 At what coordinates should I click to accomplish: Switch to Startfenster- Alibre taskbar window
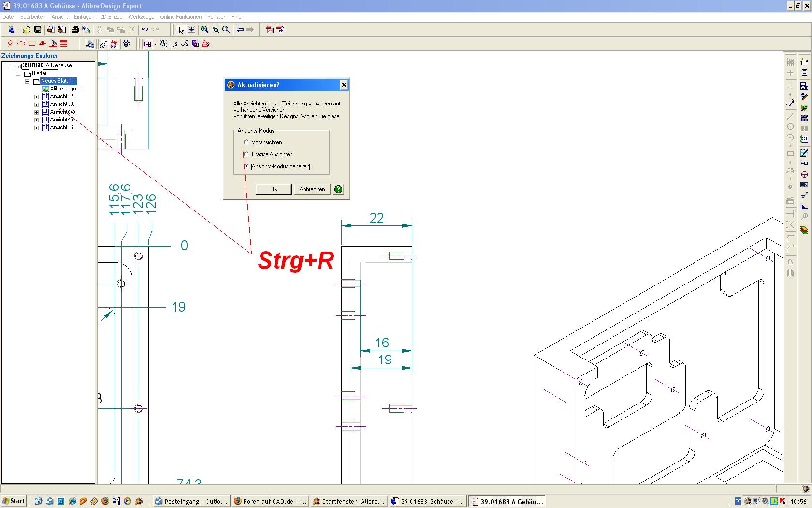(349, 501)
